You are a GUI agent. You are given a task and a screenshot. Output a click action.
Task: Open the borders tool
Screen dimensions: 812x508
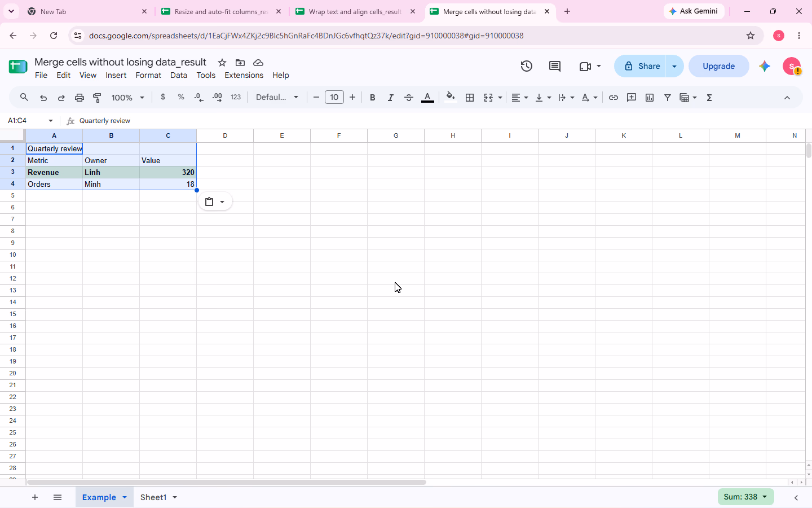click(x=470, y=98)
